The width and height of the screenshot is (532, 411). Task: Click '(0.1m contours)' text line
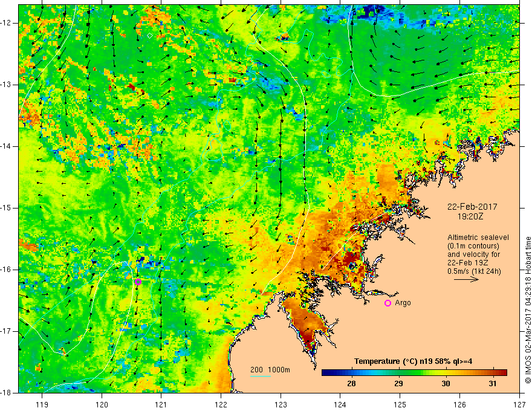tap(473, 246)
